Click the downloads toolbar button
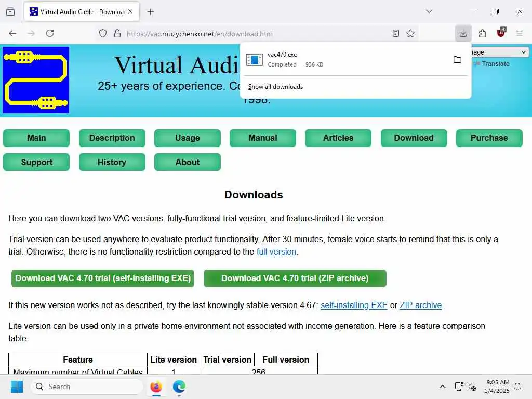The image size is (532, 399). click(x=463, y=33)
